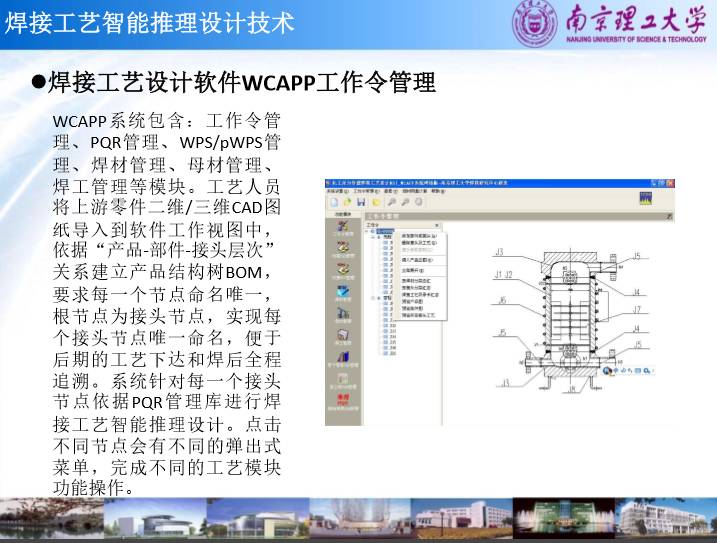Open sidebar module with faded gray icon
The height and width of the screenshot is (543, 717).
[342, 381]
